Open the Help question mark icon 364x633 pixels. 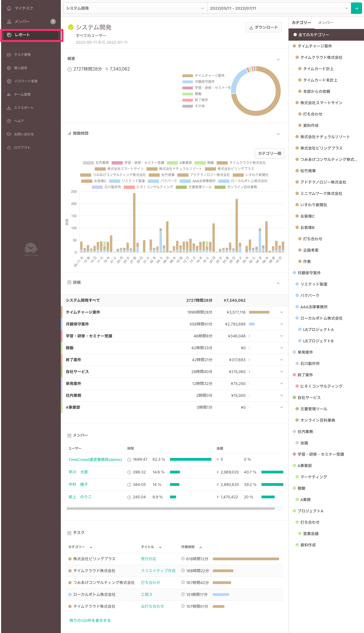(9, 121)
